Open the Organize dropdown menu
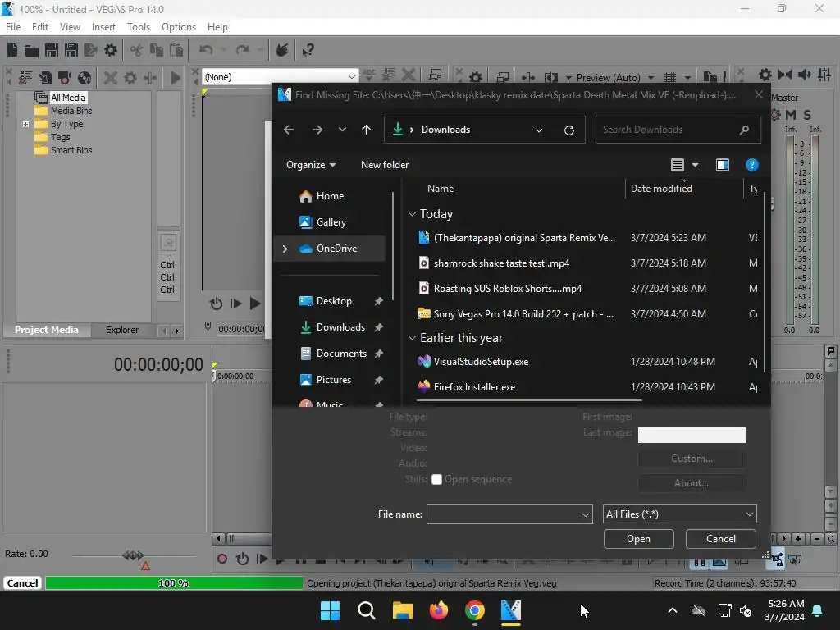 pos(311,165)
